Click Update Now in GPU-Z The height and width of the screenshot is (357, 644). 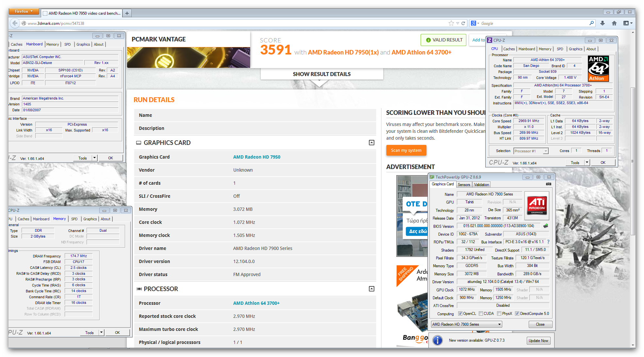pos(538,340)
